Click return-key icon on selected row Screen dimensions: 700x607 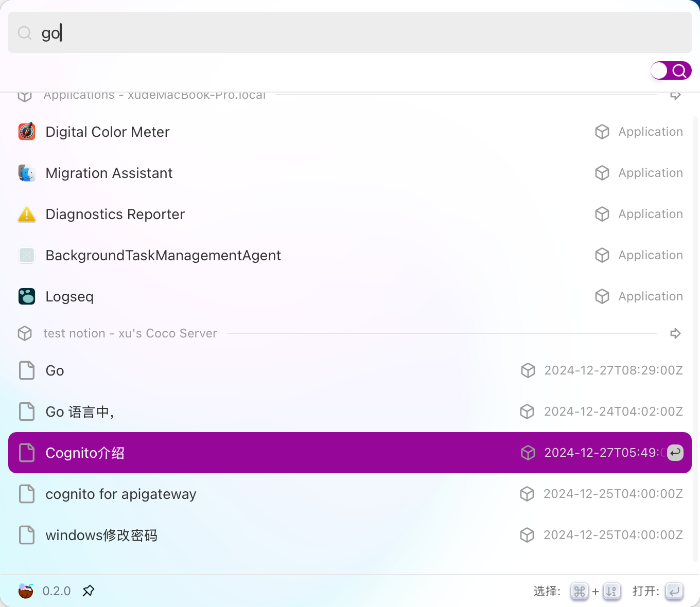click(x=675, y=453)
